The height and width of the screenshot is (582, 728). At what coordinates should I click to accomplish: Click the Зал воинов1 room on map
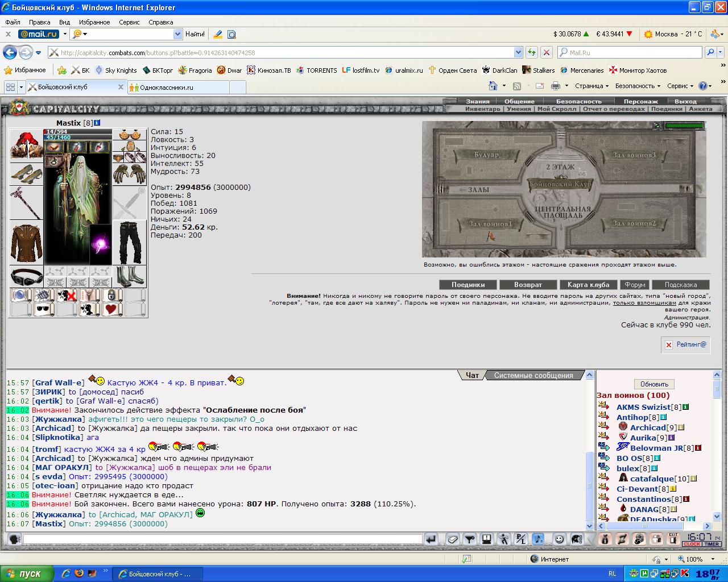(490, 223)
